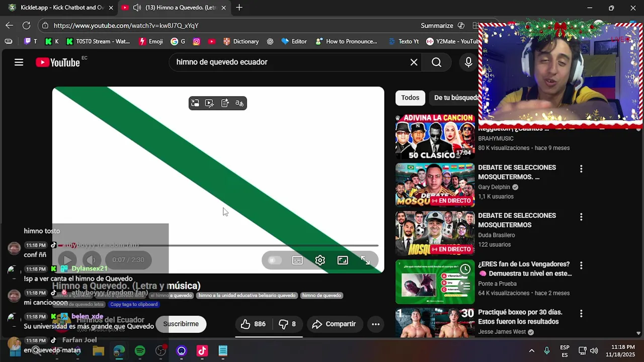644x362 pixels.
Task: Open options for Duda Brasilero debate video
Action: [581, 217]
